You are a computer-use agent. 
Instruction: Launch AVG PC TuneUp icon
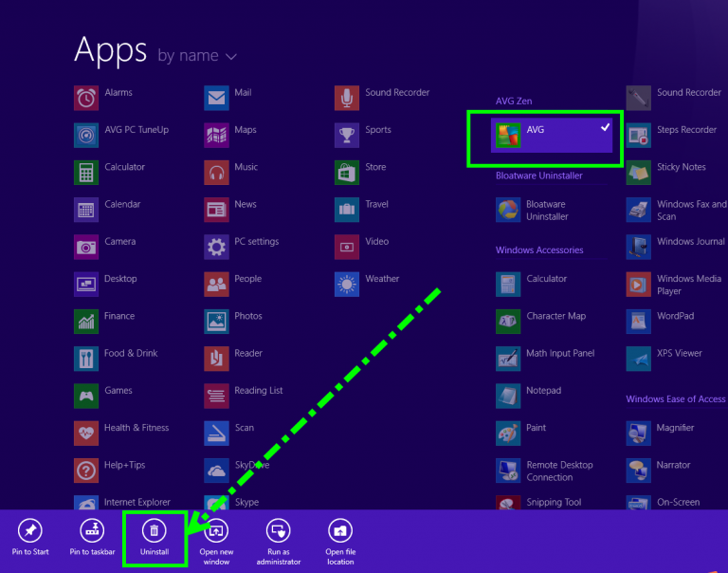tap(86, 136)
